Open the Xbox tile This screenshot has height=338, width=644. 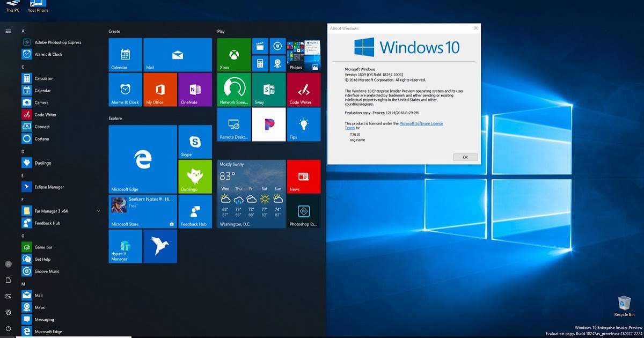click(x=233, y=54)
